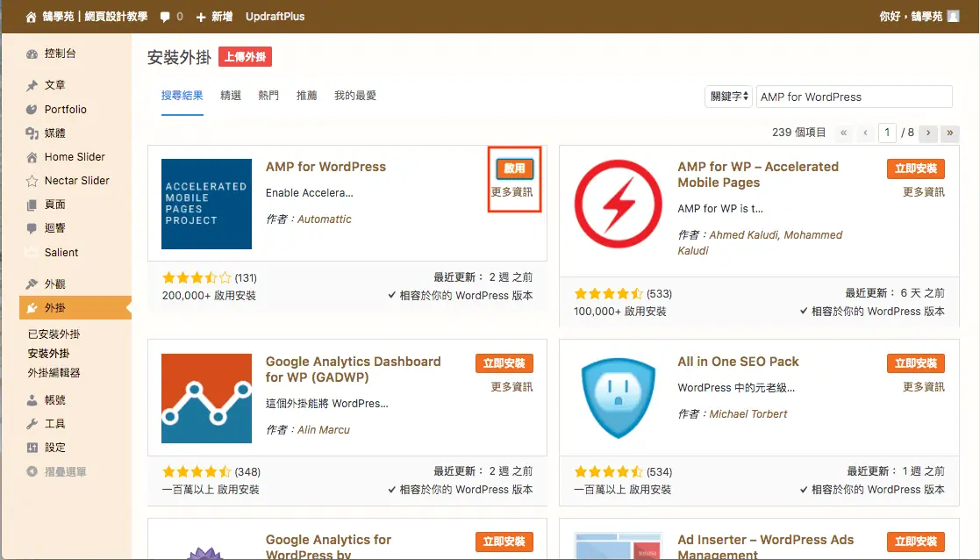Click the plugin search field
The height and width of the screenshot is (560, 980).
[x=855, y=97]
